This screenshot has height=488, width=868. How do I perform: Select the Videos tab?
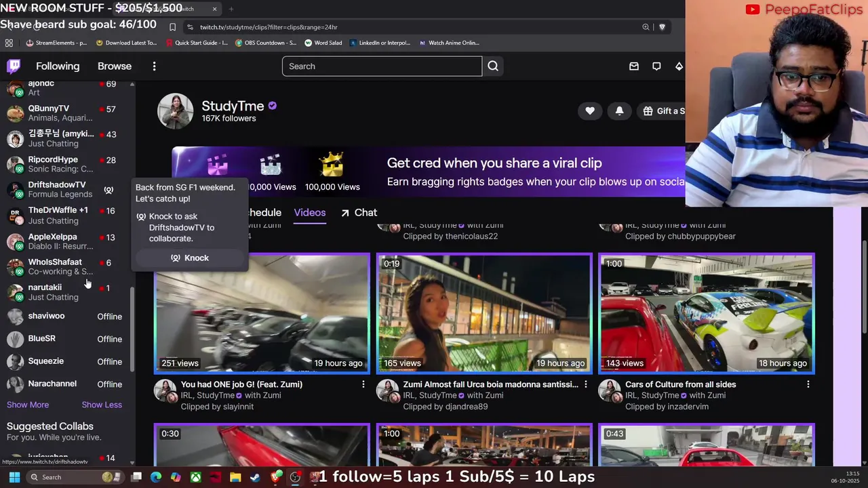click(x=310, y=212)
